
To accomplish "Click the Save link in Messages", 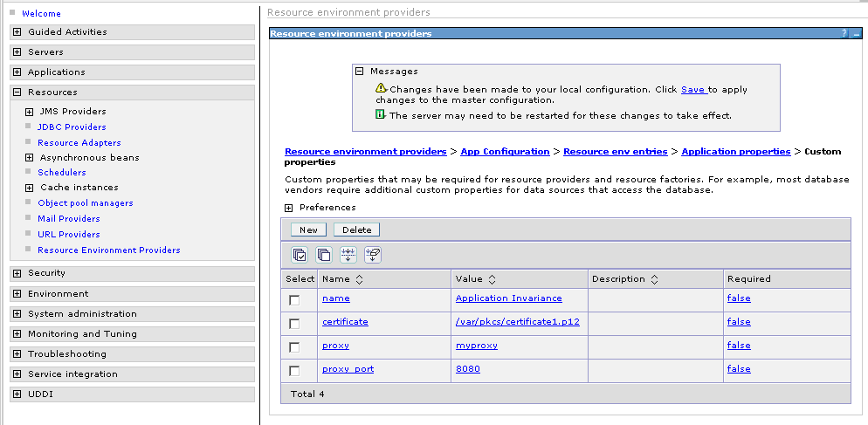I will [x=692, y=89].
